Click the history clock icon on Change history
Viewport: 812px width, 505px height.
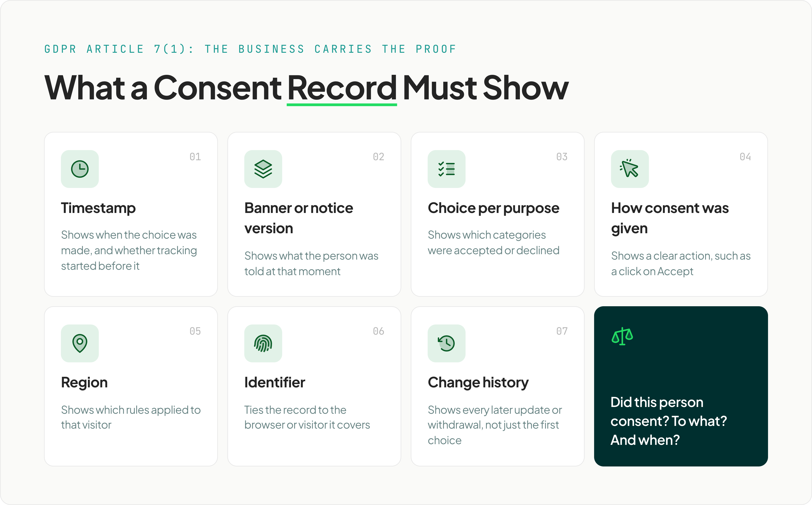tap(446, 343)
